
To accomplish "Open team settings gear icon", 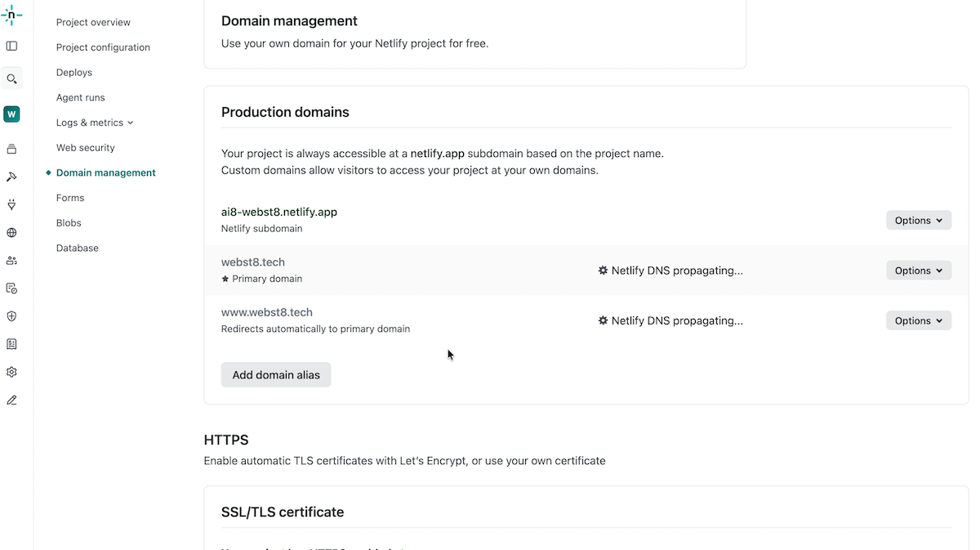I will tap(11, 372).
